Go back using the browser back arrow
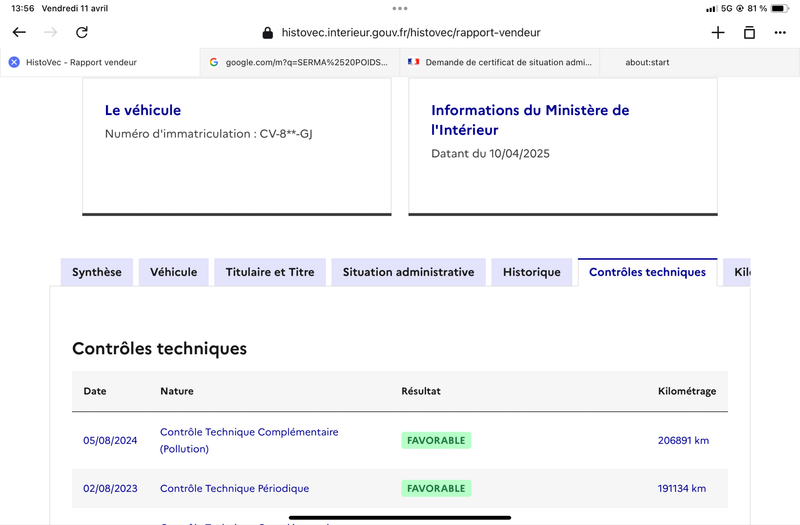 tap(19, 32)
